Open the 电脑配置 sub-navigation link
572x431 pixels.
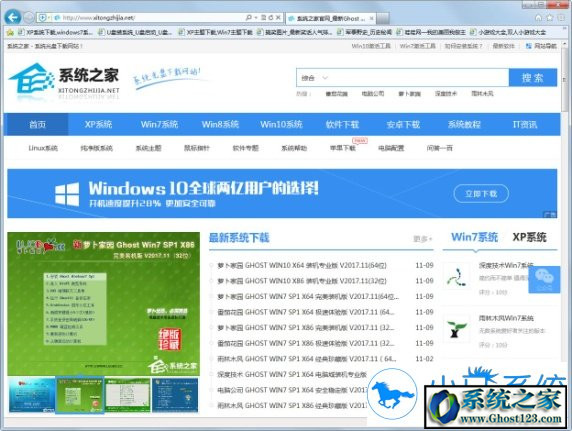click(x=391, y=148)
